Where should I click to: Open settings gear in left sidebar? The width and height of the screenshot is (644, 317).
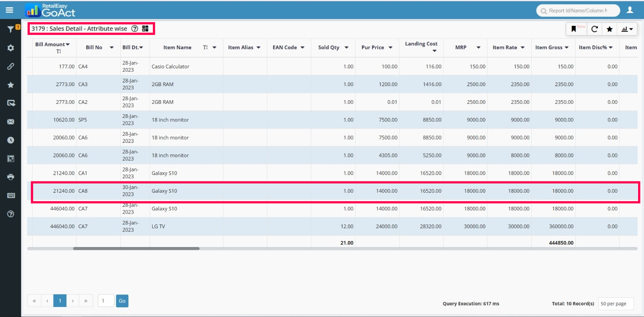click(11, 48)
